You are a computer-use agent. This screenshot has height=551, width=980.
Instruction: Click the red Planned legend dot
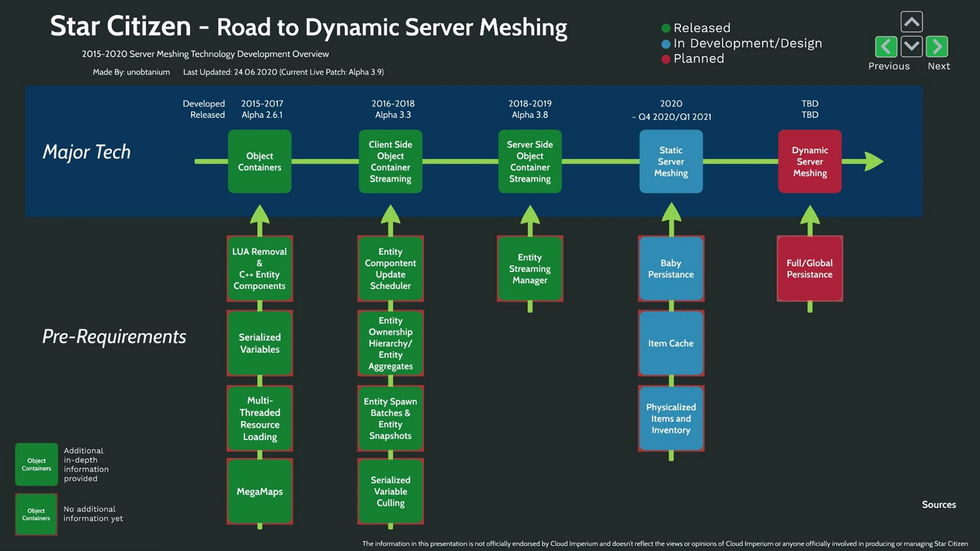point(666,59)
